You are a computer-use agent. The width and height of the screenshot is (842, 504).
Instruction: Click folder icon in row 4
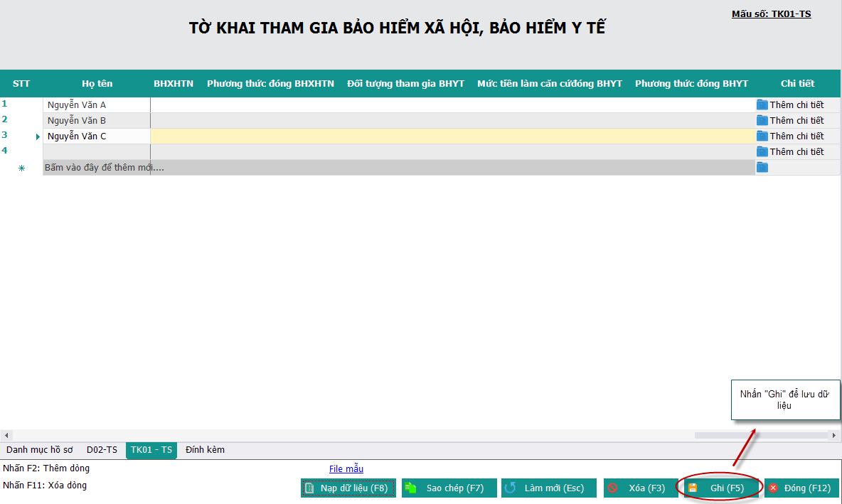[x=762, y=151]
